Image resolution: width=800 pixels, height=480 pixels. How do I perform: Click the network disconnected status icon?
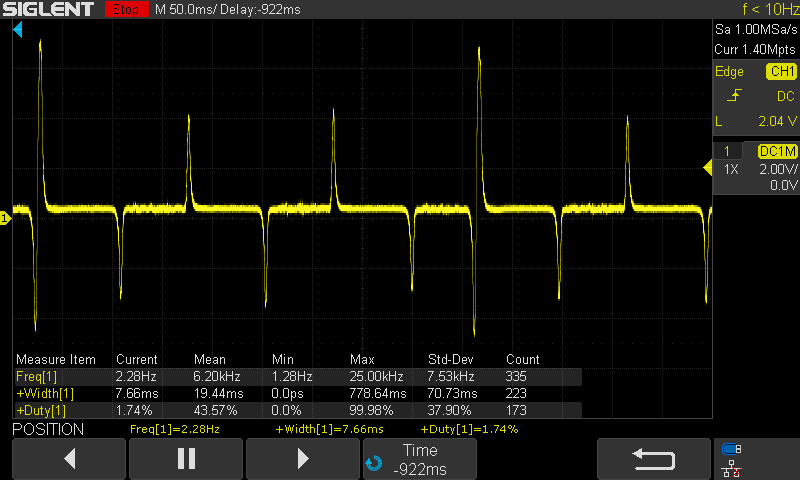click(x=732, y=469)
